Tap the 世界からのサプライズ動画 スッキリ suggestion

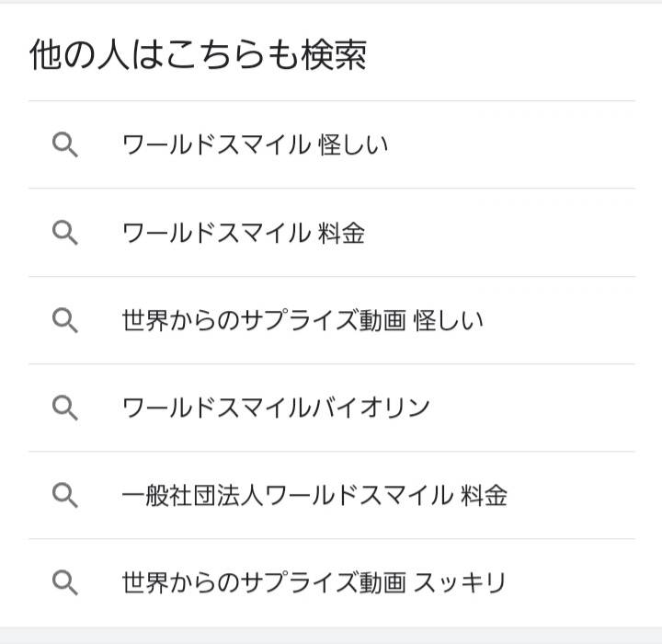pyautogui.click(x=314, y=582)
